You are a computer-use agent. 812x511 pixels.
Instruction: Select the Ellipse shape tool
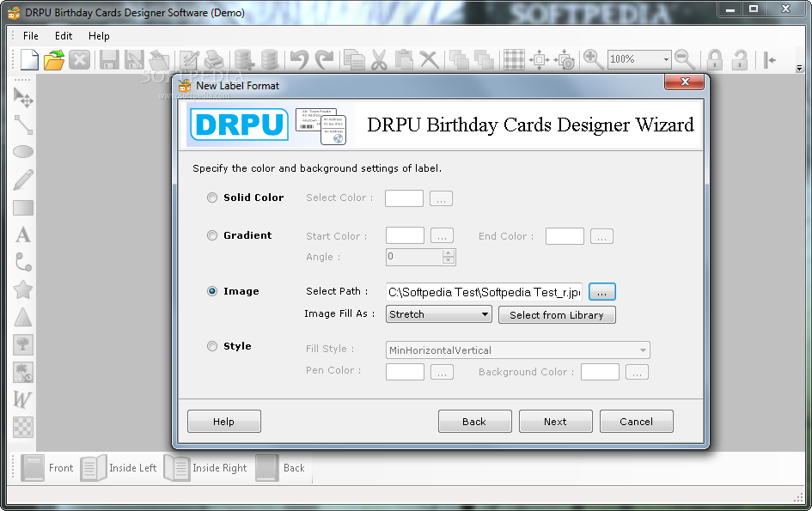coord(23,152)
